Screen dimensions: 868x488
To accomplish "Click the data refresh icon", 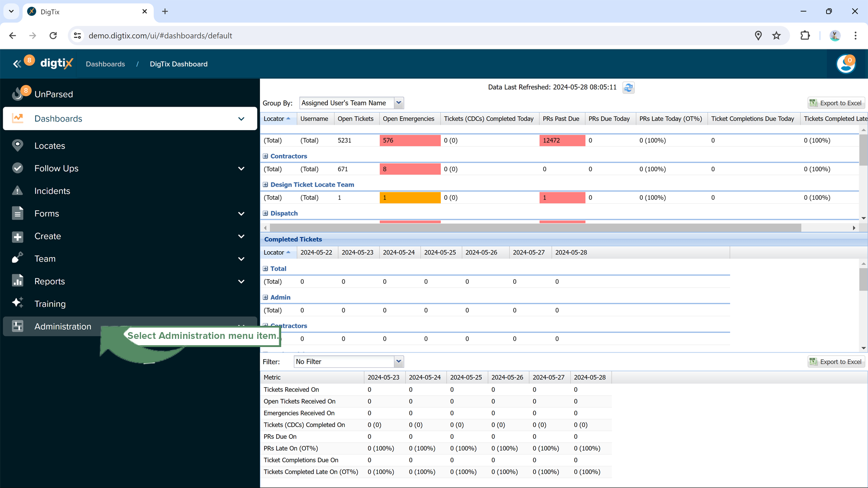I will tap(628, 88).
